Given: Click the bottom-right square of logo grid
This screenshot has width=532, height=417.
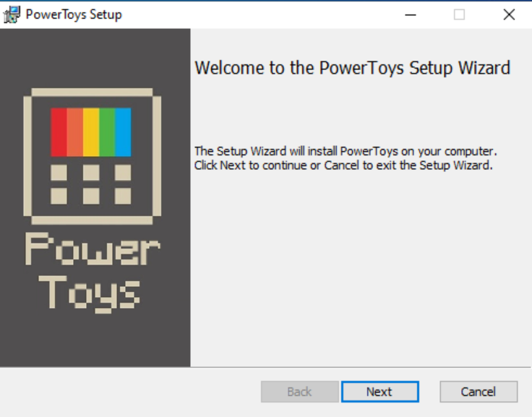Looking at the screenshot, I should click(x=123, y=196).
